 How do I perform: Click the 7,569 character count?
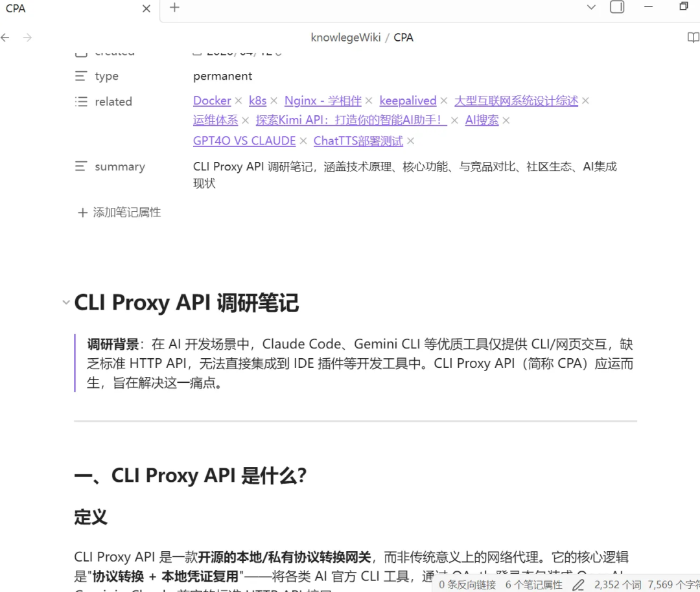point(673,585)
